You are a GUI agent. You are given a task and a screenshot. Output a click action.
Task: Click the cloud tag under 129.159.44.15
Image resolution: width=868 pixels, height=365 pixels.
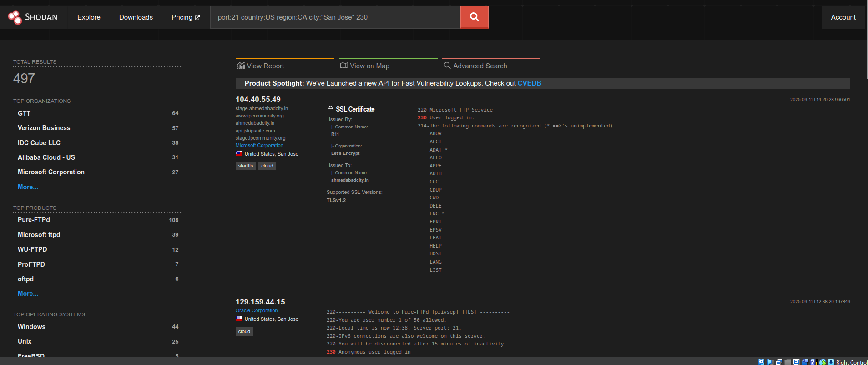tap(244, 331)
